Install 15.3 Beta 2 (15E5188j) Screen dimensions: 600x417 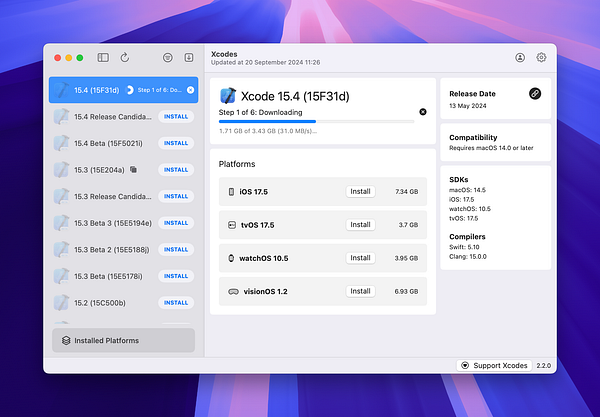176,249
